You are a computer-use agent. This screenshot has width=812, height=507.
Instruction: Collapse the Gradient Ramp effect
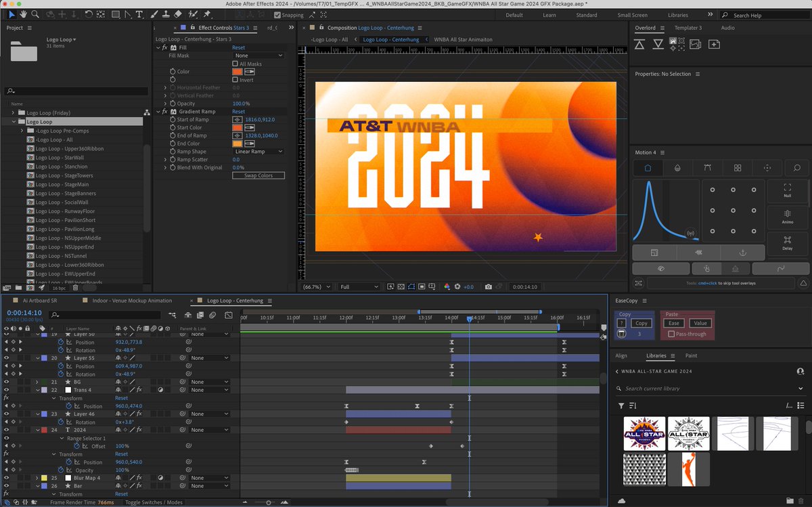coord(158,112)
